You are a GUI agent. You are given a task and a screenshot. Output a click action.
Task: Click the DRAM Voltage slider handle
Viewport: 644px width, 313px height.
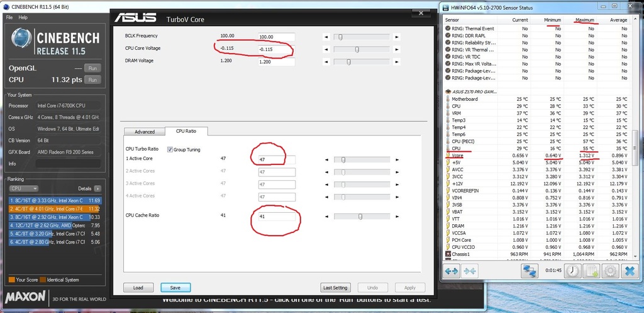pos(348,62)
